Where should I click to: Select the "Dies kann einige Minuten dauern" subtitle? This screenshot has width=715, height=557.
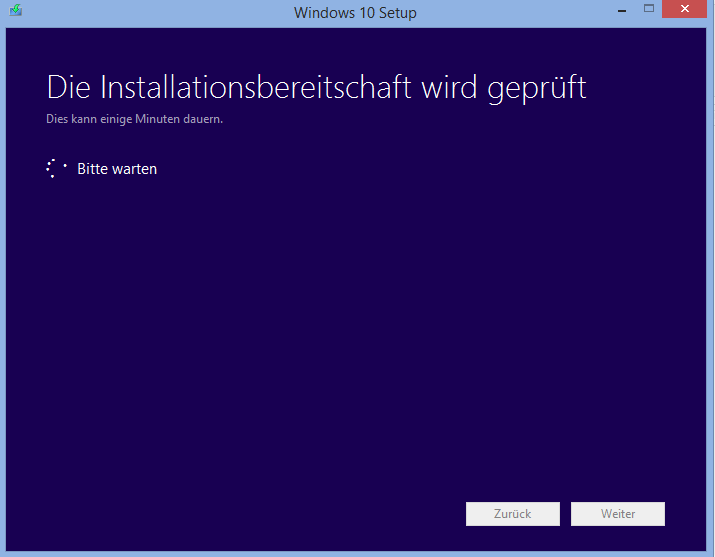pyautogui.click(x=134, y=119)
